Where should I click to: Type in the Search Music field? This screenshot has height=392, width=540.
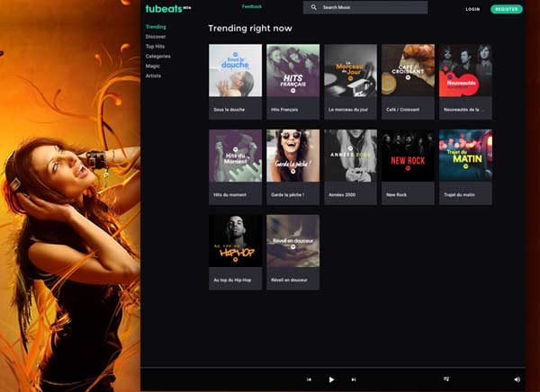[369, 8]
